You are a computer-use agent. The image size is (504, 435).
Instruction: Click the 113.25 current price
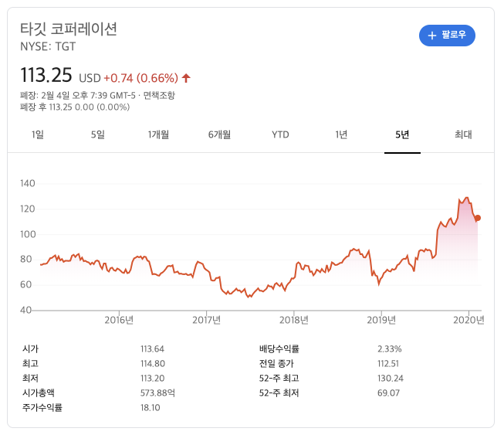click(x=46, y=75)
